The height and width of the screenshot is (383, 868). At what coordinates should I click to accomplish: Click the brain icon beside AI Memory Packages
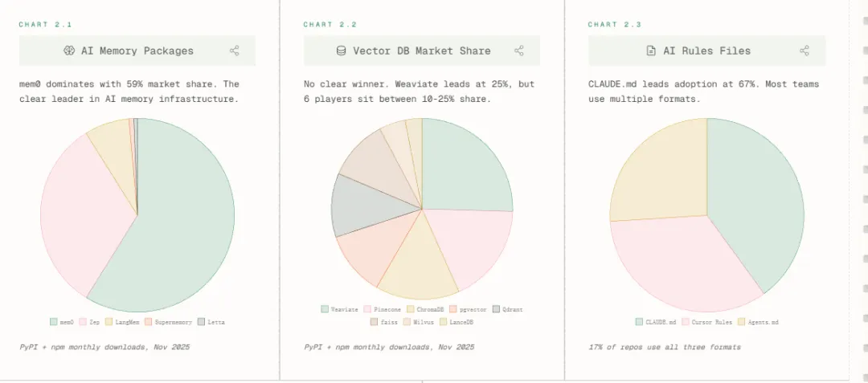(x=69, y=51)
